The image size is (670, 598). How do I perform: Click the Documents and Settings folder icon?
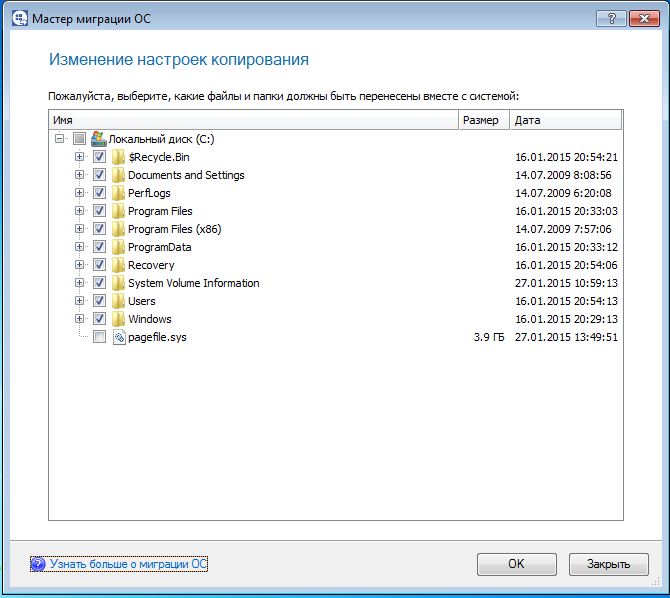118,175
